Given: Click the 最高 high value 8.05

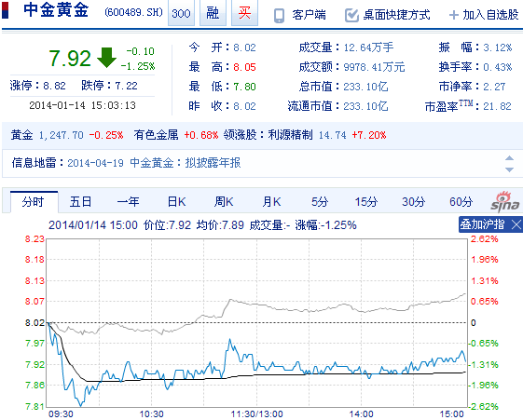Looking at the screenshot, I should (x=244, y=67).
